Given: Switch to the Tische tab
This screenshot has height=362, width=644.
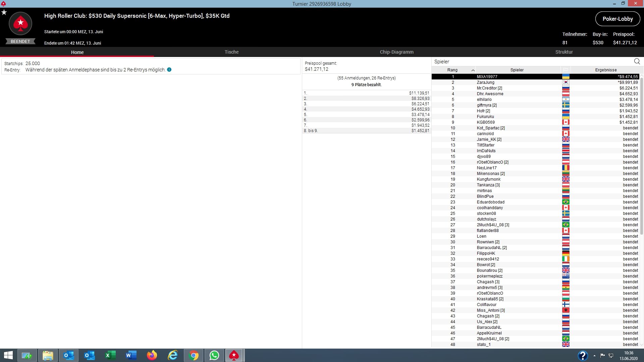Looking at the screenshot, I should 231,52.
